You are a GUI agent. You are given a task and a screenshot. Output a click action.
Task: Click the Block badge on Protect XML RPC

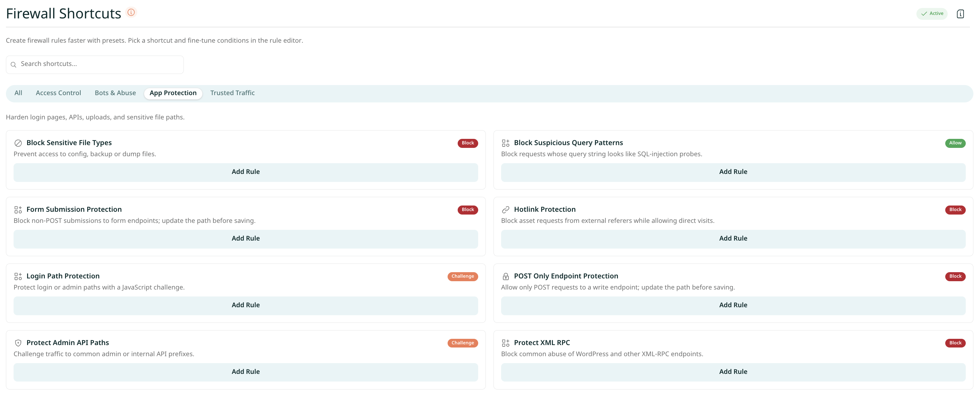click(955, 343)
